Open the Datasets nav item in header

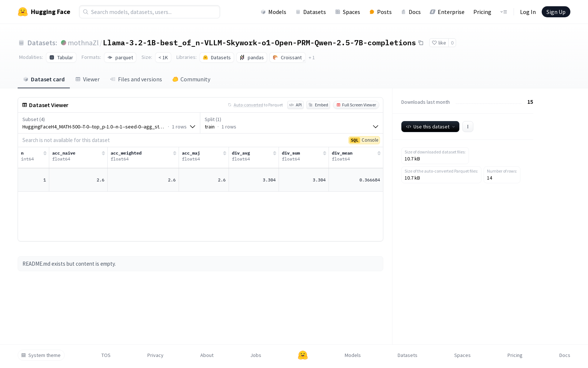pos(311,12)
